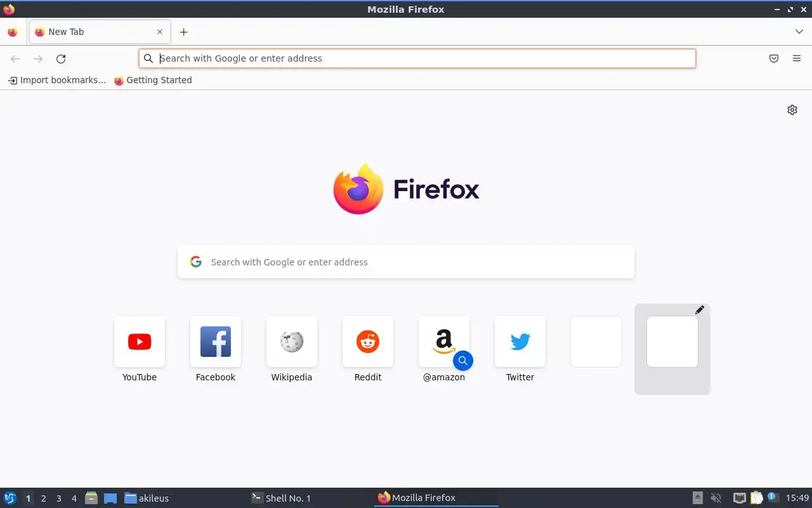Open the network tray icon
812x508 pixels.
coord(739,498)
